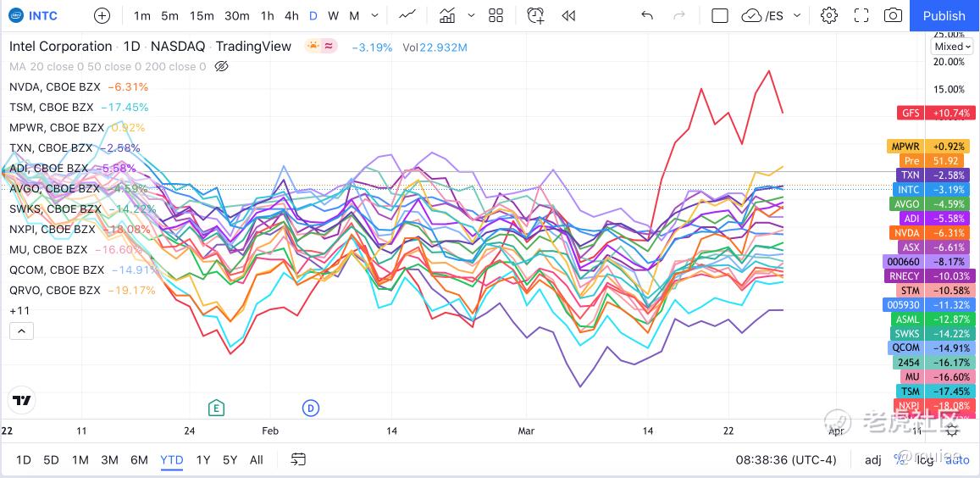Toggle the log scale option

tap(926, 460)
